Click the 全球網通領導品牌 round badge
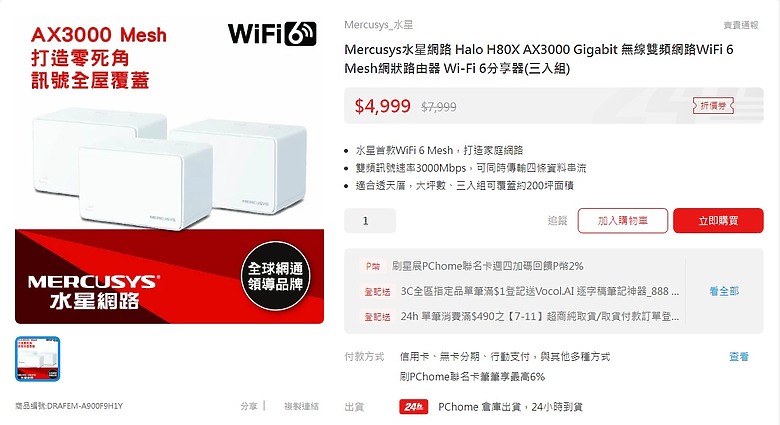 click(x=276, y=277)
